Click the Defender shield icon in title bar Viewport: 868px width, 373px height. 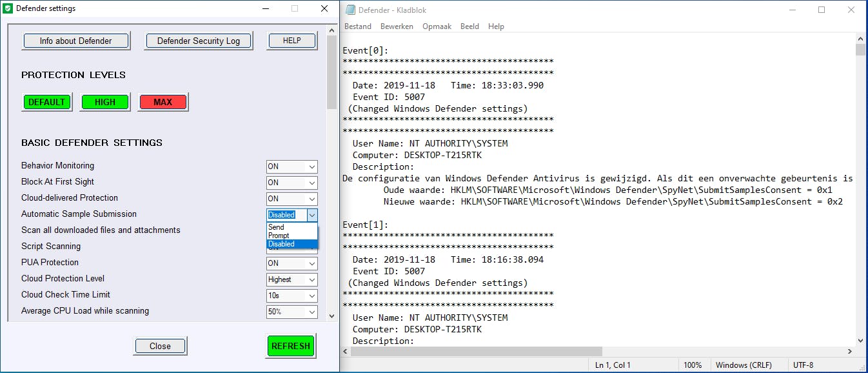point(8,8)
